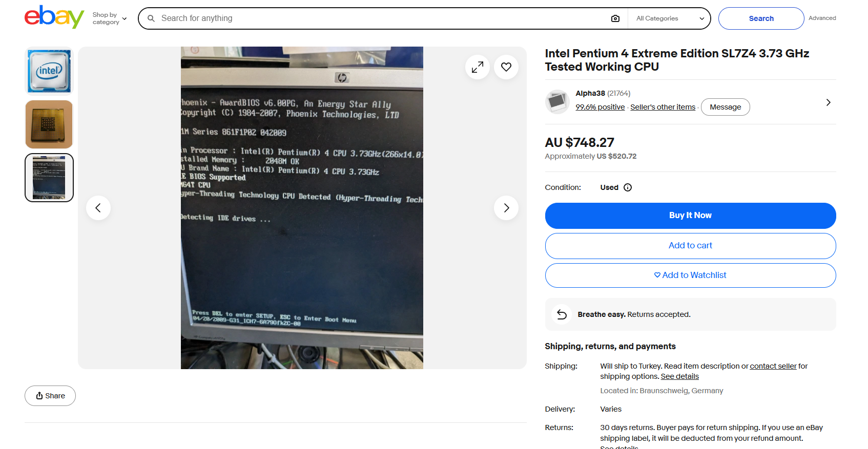Click the Breathe easy returns banner
Image resolution: width=868 pixels, height=449 pixels.
coord(691,314)
